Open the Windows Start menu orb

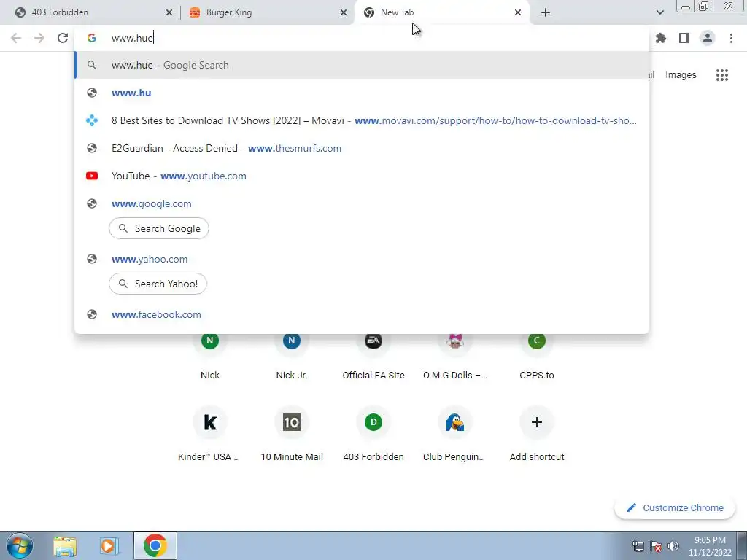20,545
